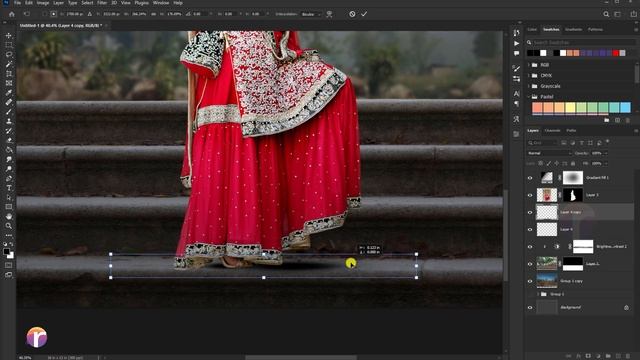Select the Pen tool
This screenshot has height=360, width=640.
pos(9,178)
